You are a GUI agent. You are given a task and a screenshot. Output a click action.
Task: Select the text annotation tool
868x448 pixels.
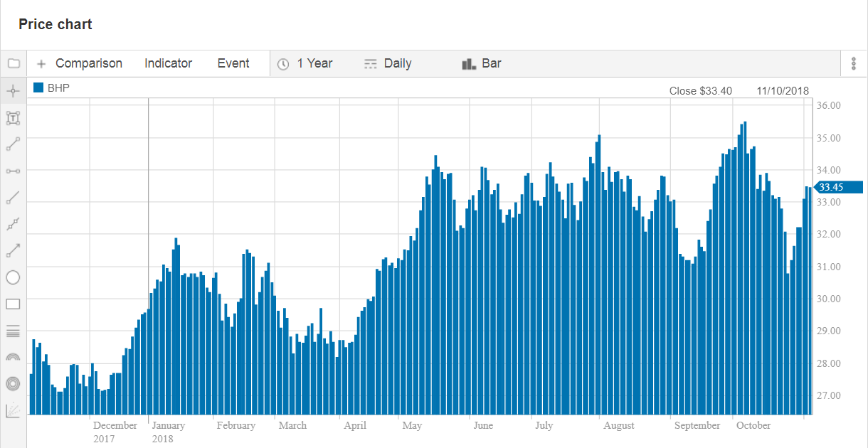pyautogui.click(x=13, y=118)
